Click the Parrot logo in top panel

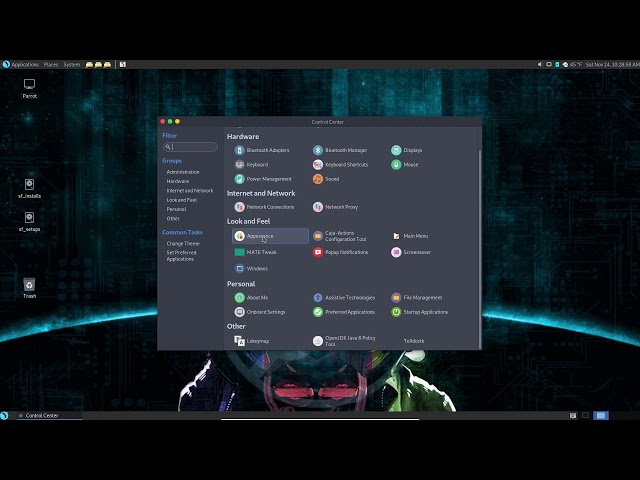6,64
